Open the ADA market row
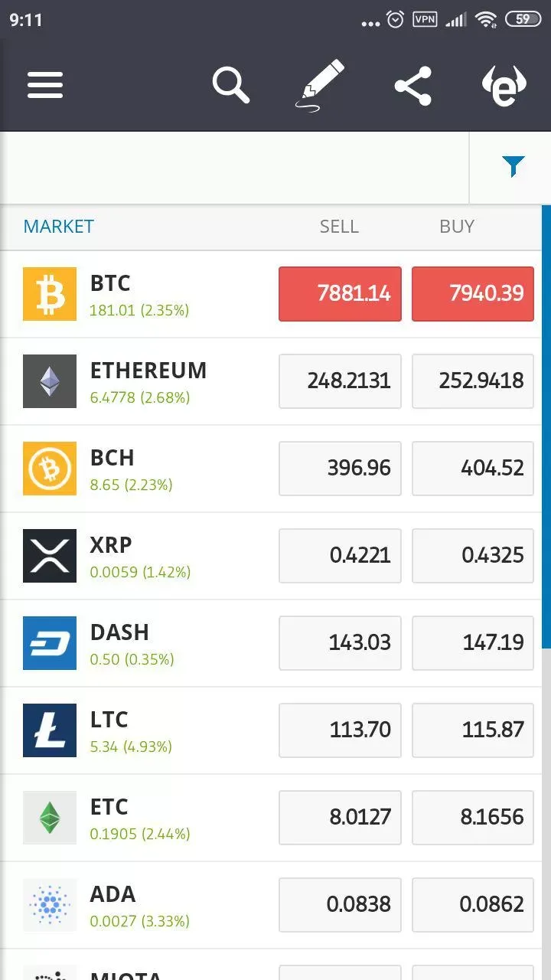551x980 pixels. click(x=153, y=905)
